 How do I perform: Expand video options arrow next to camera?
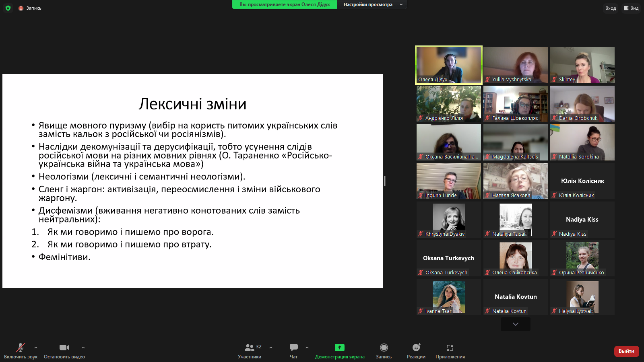[83, 348]
